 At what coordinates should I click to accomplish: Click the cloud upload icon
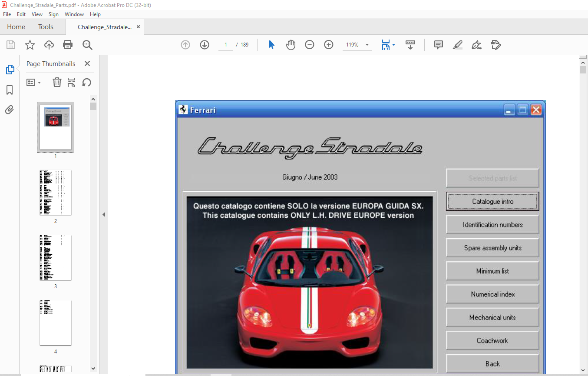tap(49, 45)
